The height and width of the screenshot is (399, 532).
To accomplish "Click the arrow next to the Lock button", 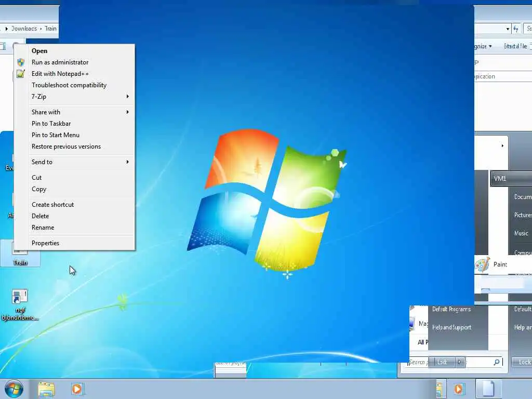I will (x=459, y=362).
